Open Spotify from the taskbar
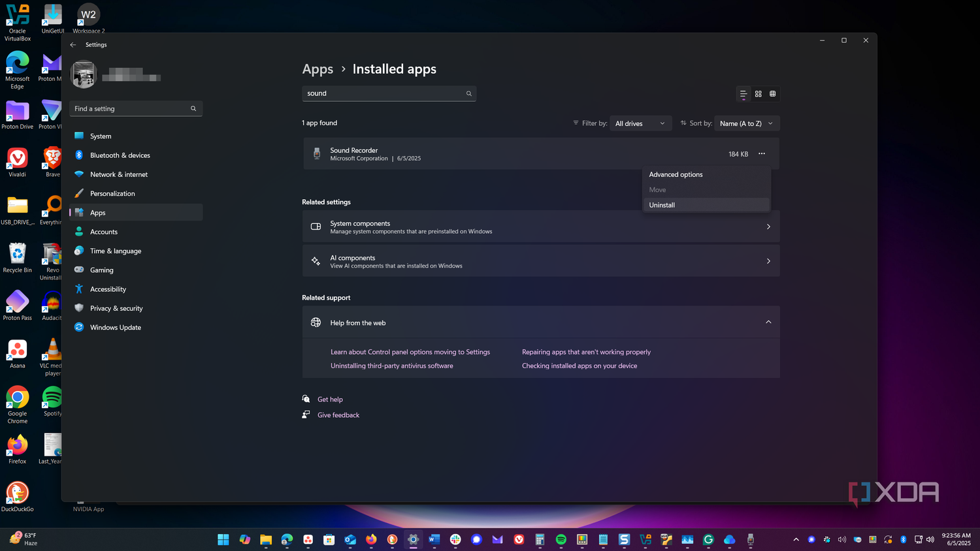980x551 pixels. [x=561, y=539]
